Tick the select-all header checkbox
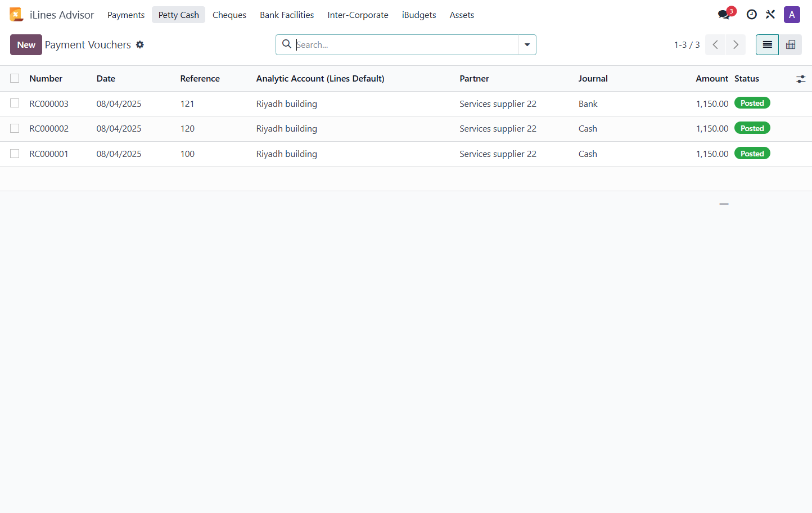 click(15, 78)
